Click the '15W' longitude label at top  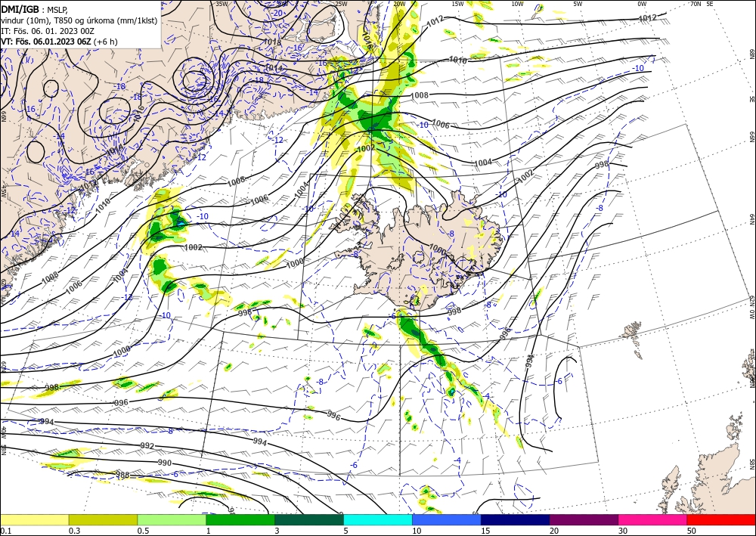click(x=458, y=4)
